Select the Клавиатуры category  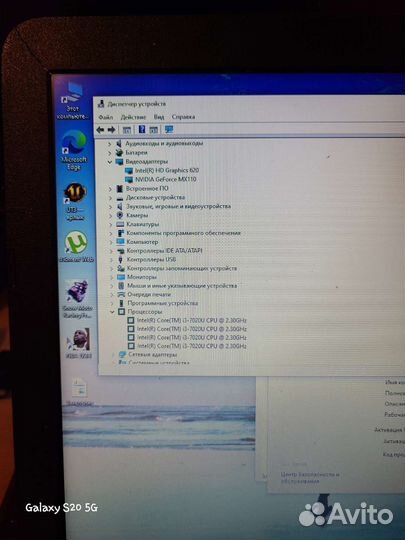coord(143,224)
